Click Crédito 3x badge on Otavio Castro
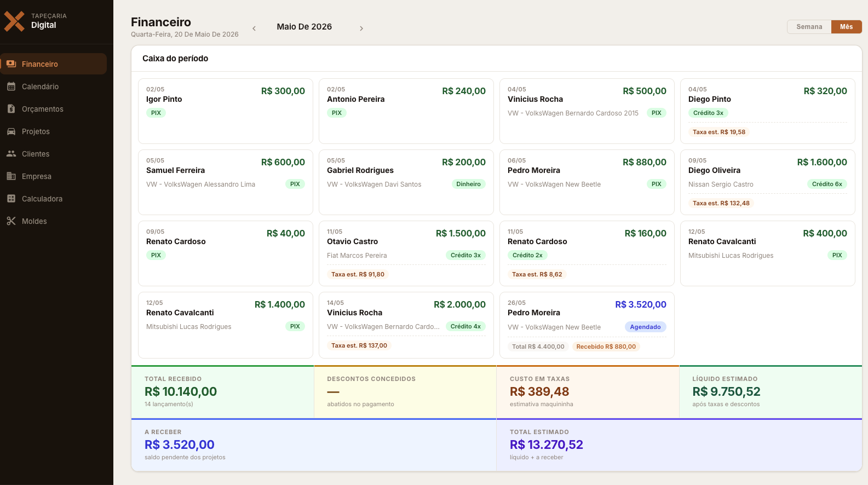 pyautogui.click(x=465, y=255)
